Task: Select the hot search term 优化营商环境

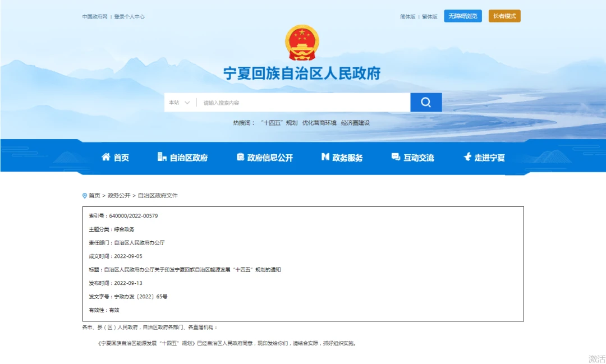Action: [x=319, y=123]
